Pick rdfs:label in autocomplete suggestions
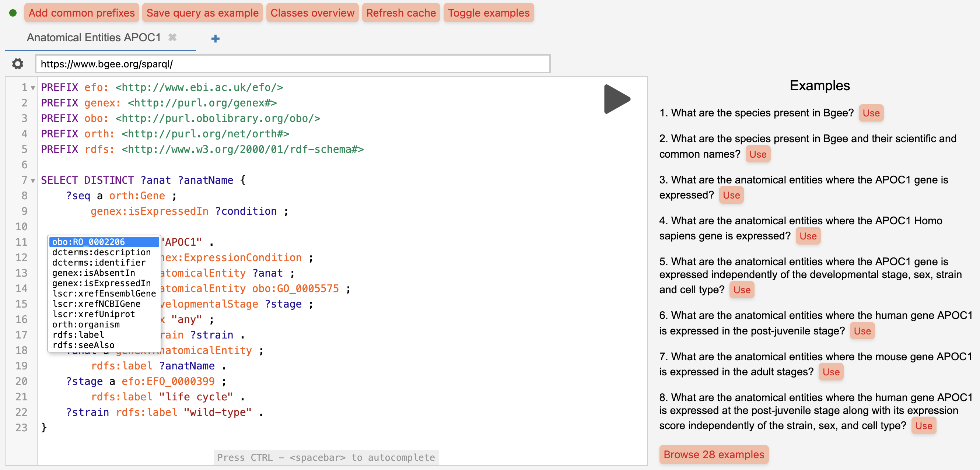980x470 pixels. click(78, 334)
